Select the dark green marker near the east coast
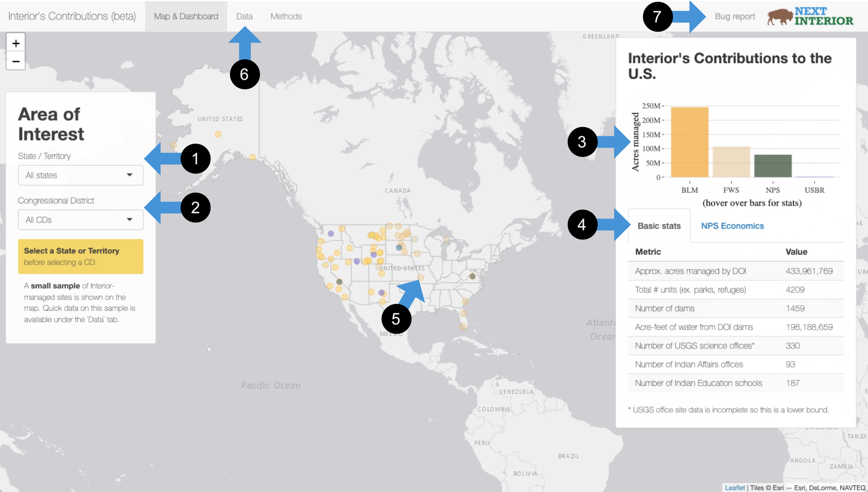 pyautogui.click(x=472, y=277)
